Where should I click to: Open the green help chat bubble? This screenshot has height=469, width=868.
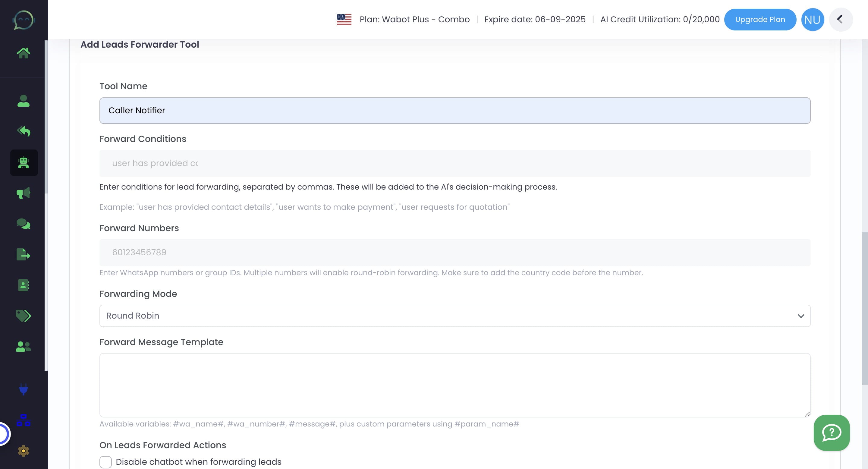coord(832,433)
